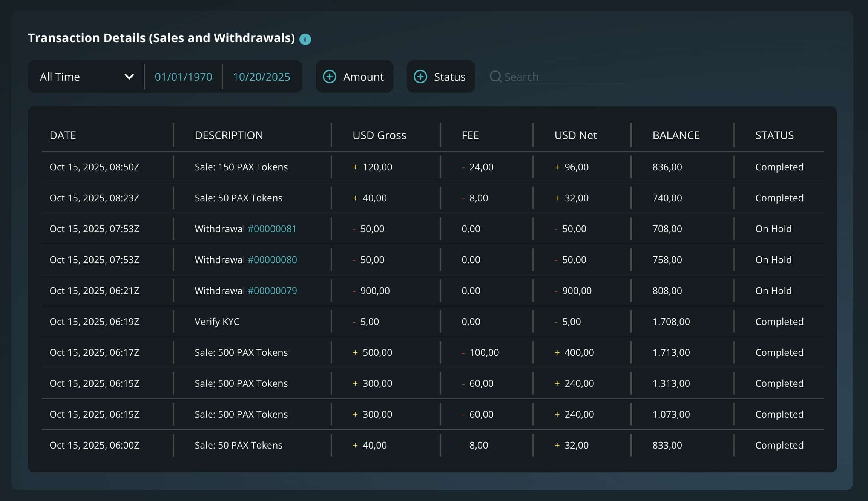Add an Amount filter
This screenshot has height=501, width=868.
pyautogui.click(x=363, y=77)
